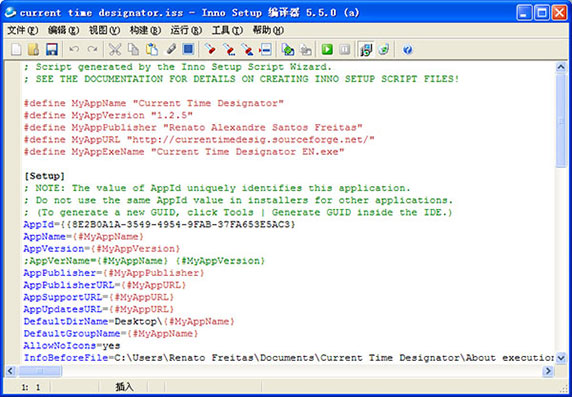Open a script file with the folder icon
Image resolution: width=572 pixels, height=397 pixels.
[34, 49]
